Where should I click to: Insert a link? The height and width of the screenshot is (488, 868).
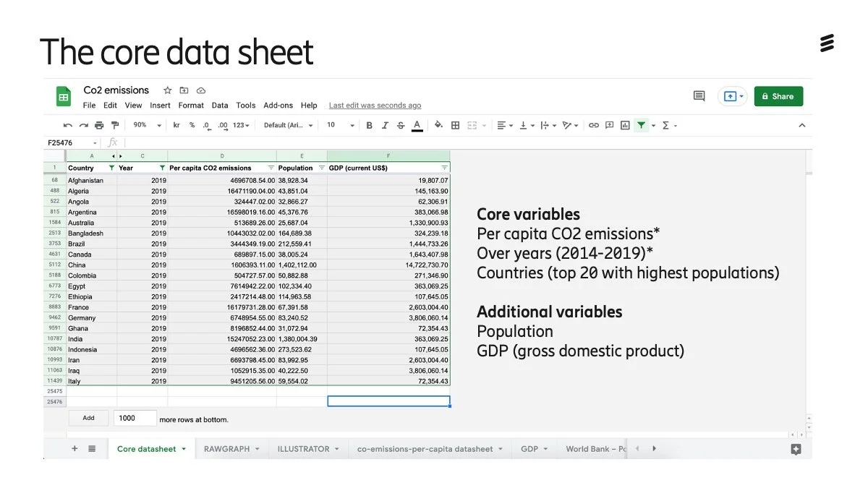[594, 125]
